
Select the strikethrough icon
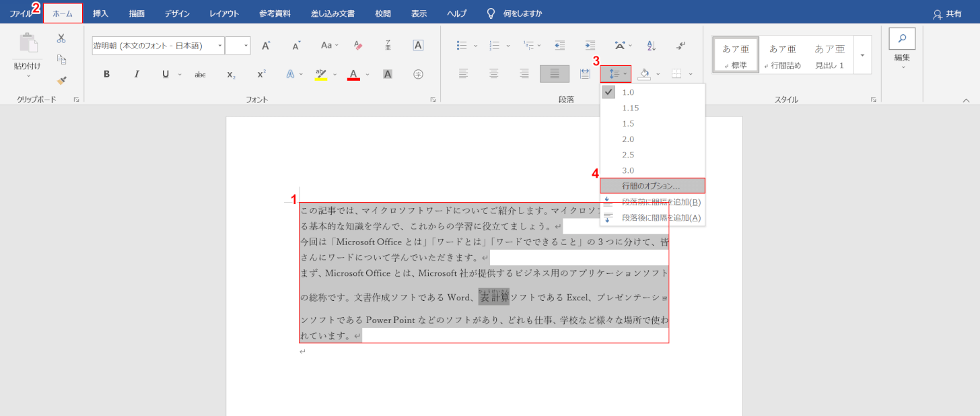200,74
